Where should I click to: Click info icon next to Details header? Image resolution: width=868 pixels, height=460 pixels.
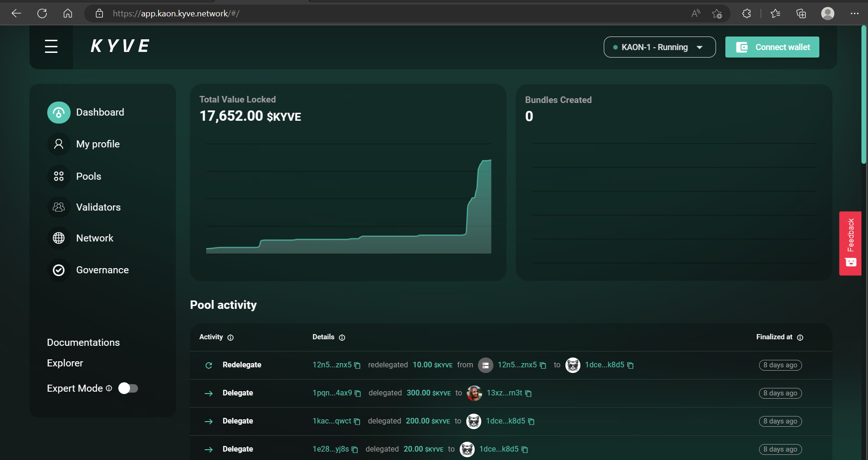(x=342, y=337)
